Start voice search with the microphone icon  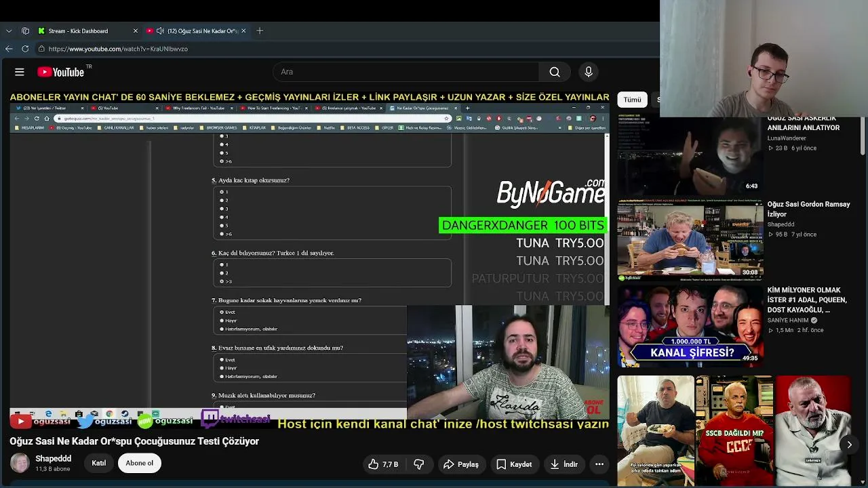tap(589, 72)
